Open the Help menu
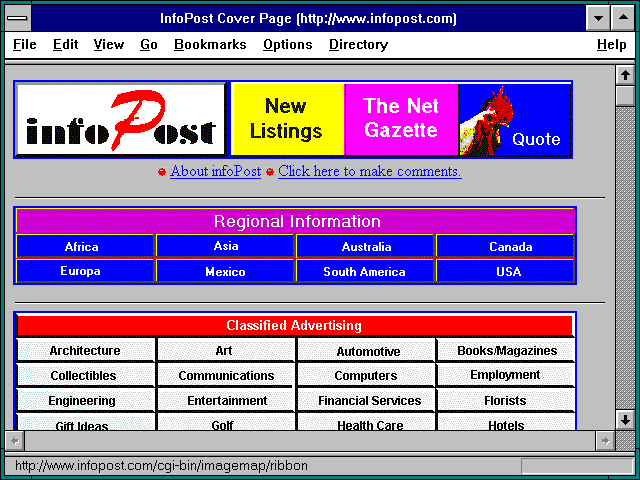 pyautogui.click(x=611, y=44)
